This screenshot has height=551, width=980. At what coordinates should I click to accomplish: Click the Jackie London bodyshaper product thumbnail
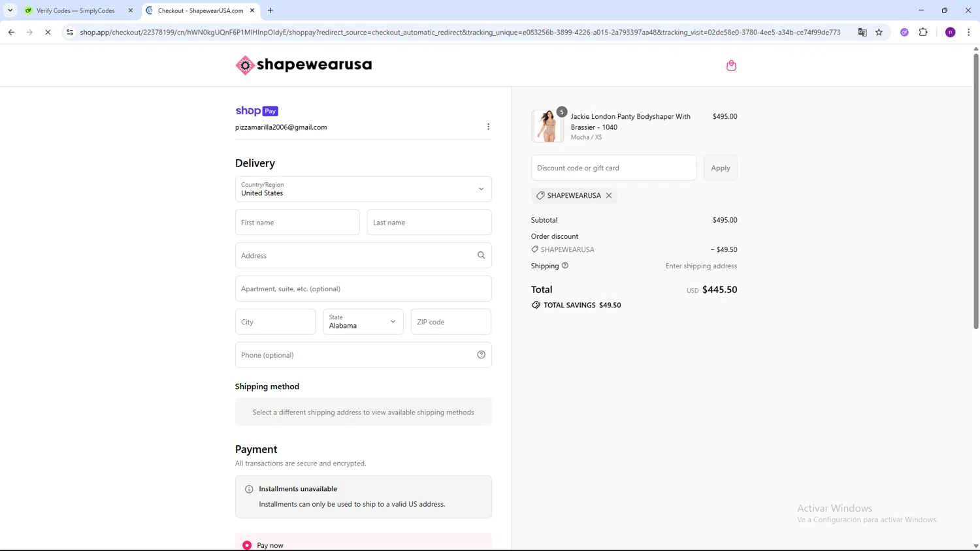tap(547, 126)
